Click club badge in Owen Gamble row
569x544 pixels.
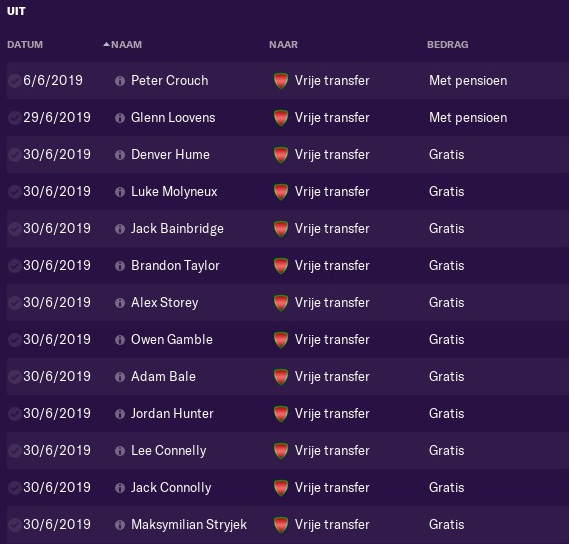[281, 340]
